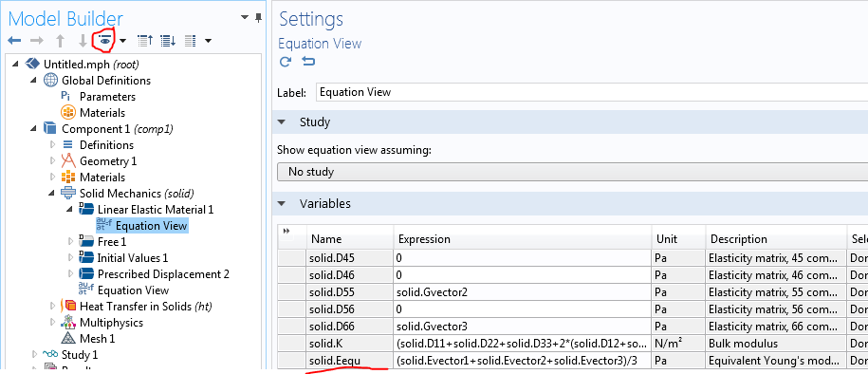Expand the Definitions node

point(52,144)
